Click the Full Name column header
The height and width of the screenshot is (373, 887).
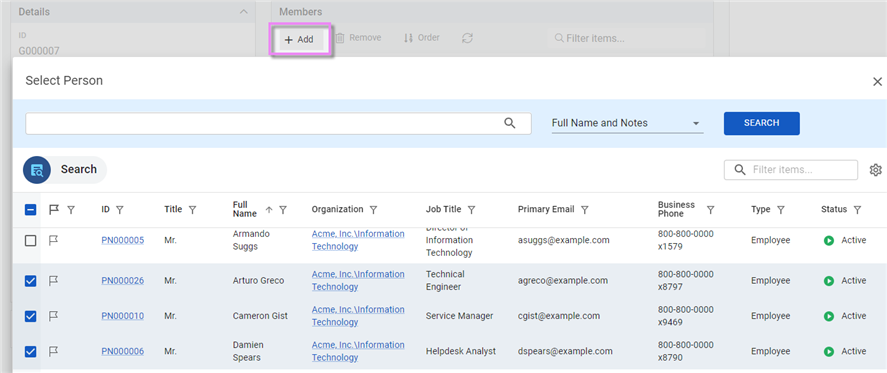point(244,209)
